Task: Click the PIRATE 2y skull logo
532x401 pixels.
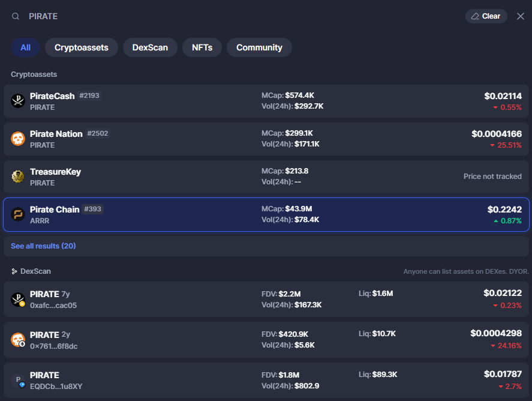Action: click(18, 340)
